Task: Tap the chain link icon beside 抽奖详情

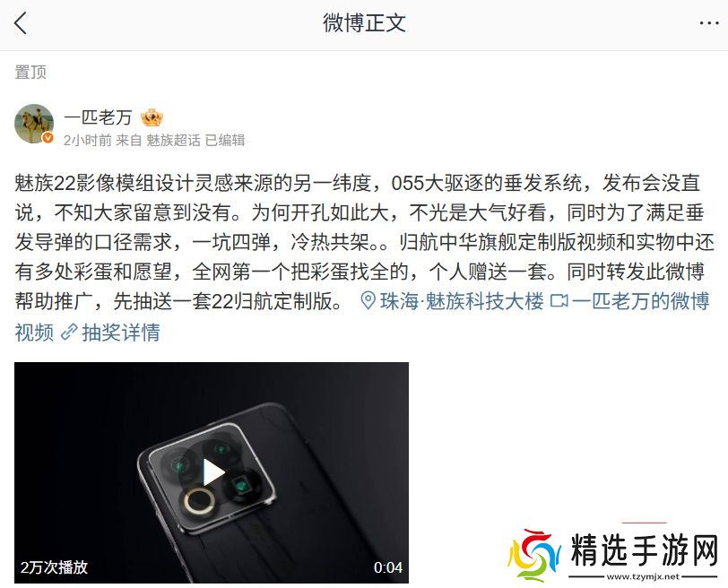Action: pos(69,332)
